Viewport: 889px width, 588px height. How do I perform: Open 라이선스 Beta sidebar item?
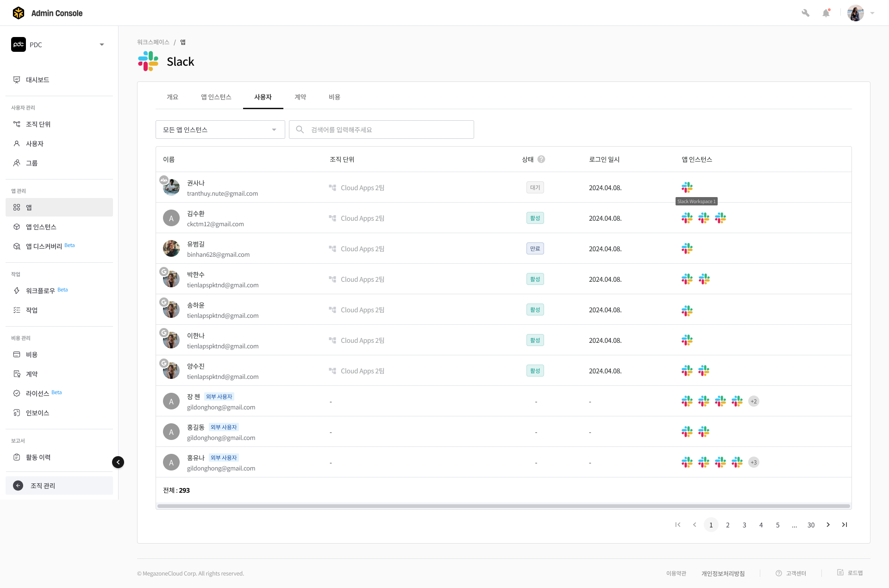(59, 393)
